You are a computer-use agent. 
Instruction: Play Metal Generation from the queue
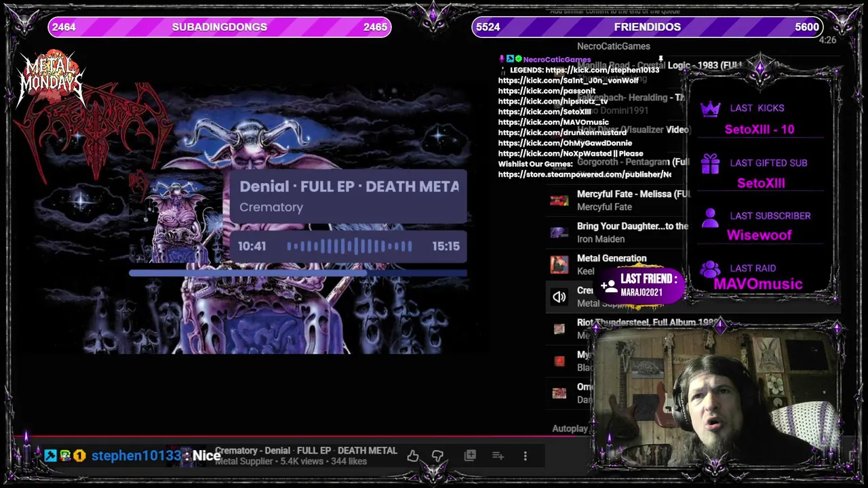click(612, 258)
